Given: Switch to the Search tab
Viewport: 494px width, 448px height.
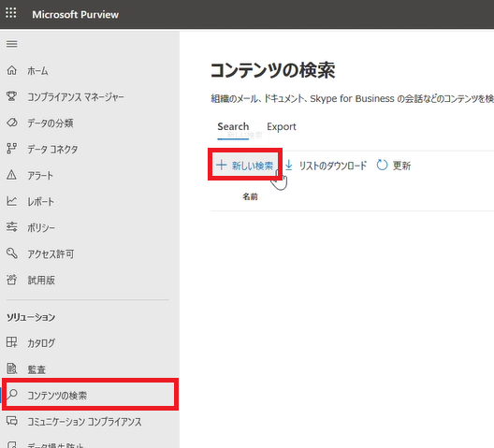Looking at the screenshot, I should (x=233, y=126).
